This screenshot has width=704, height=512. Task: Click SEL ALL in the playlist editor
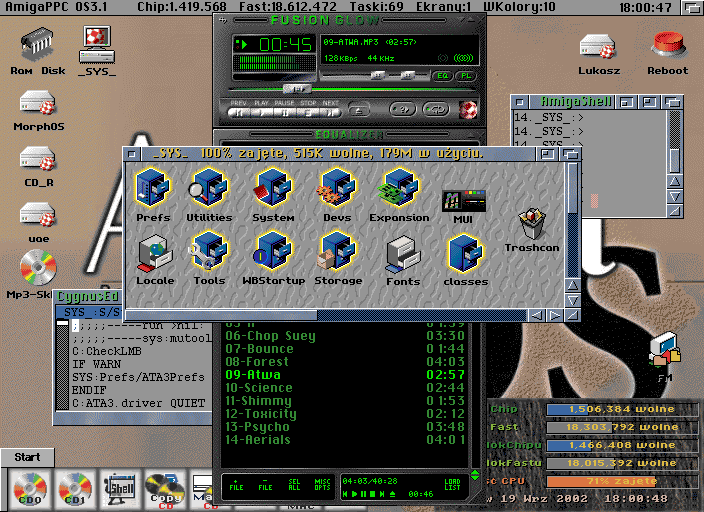(x=294, y=485)
